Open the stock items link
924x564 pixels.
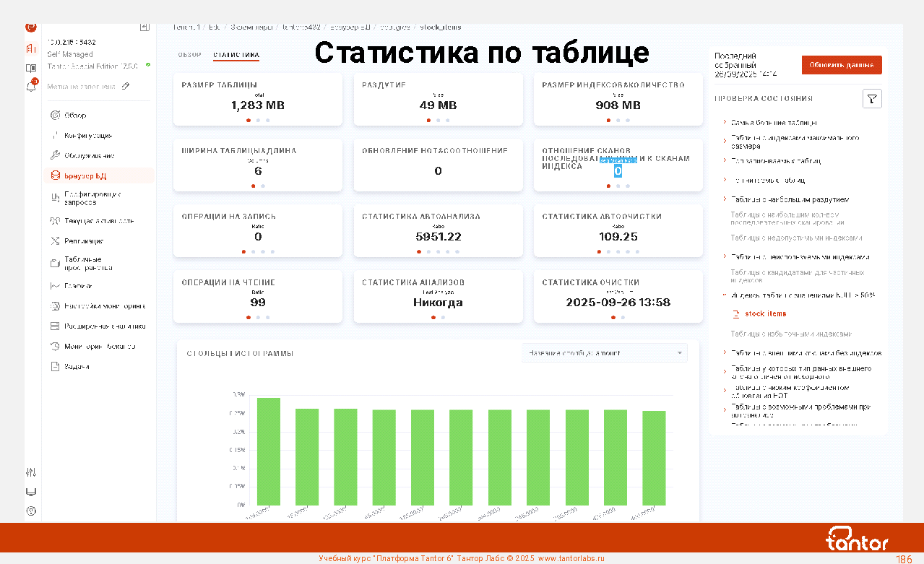765,314
